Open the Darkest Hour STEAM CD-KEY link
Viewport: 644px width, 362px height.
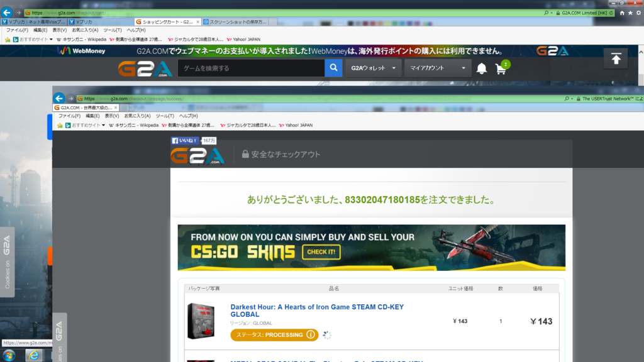317,310
